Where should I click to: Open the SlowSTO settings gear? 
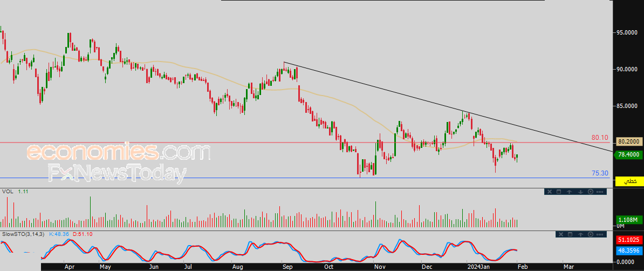click(x=591, y=234)
